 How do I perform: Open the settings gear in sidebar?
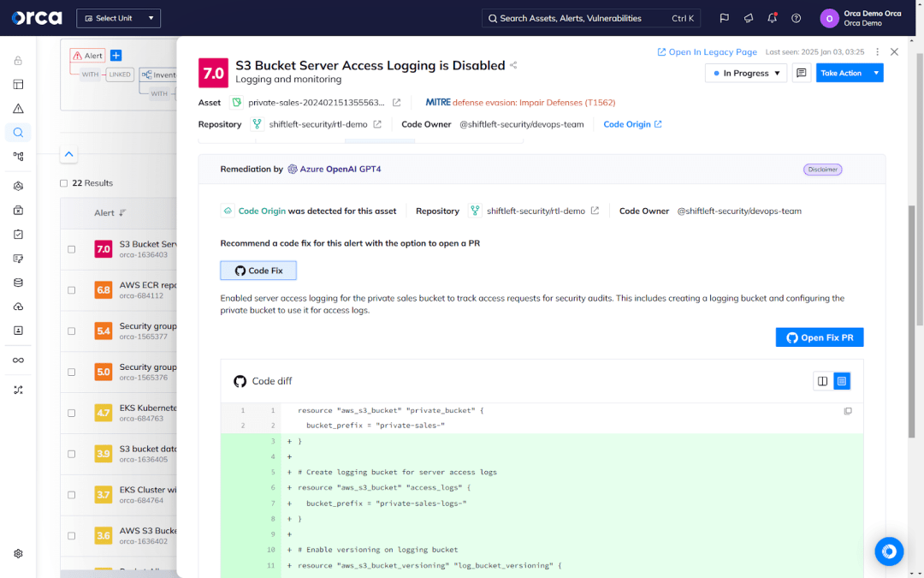click(18, 554)
